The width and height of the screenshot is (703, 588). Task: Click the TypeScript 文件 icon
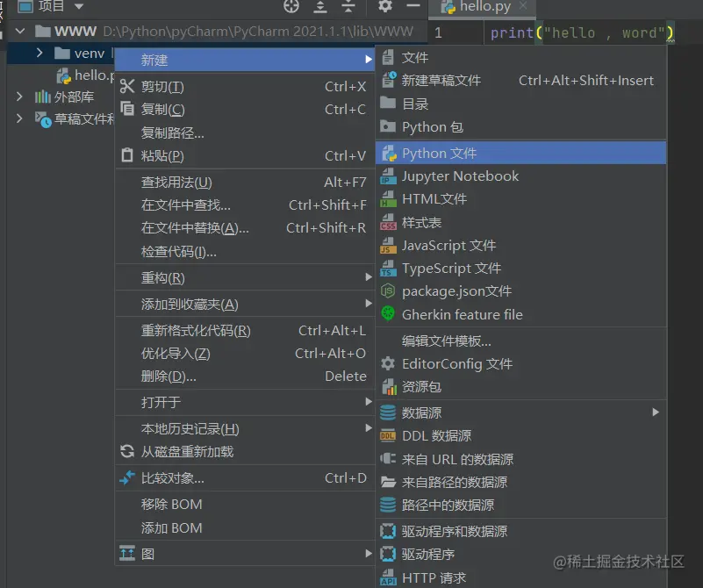tap(388, 269)
